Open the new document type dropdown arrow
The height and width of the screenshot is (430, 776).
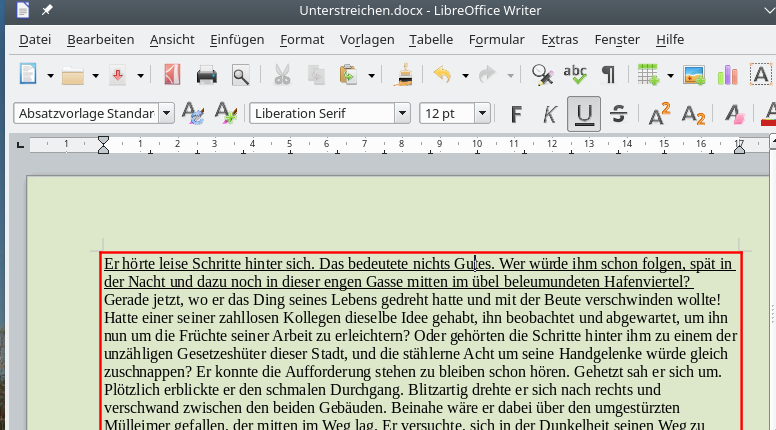tap(50, 76)
